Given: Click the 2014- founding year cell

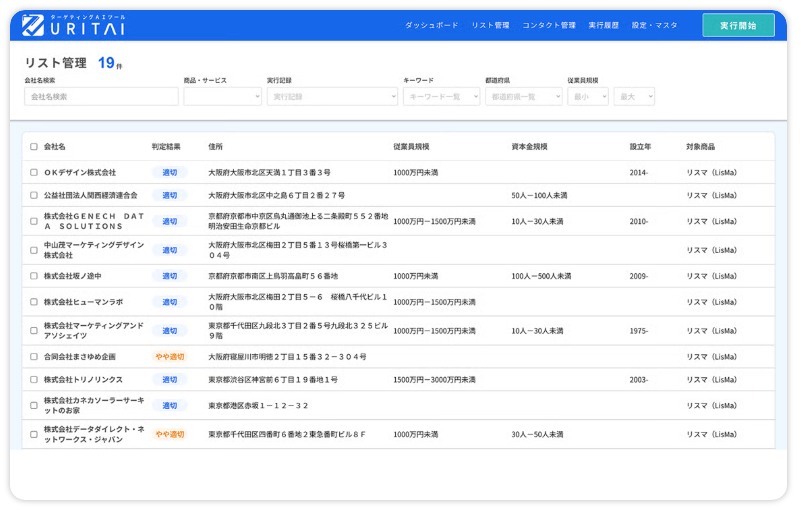Looking at the screenshot, I should click(x=639, y=173).
